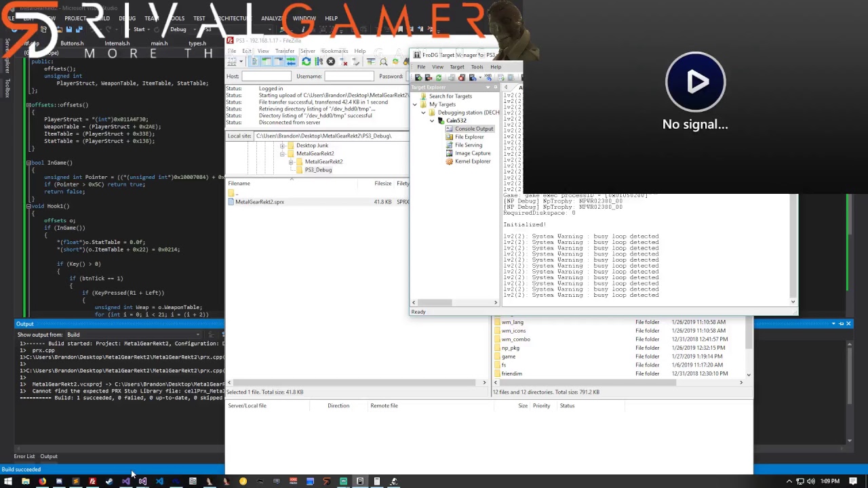Click the Save icon in Visual Studio toolbar
The height and width of the screenshot is (488, 868).
pyautogui.click(x=68, y=30)
